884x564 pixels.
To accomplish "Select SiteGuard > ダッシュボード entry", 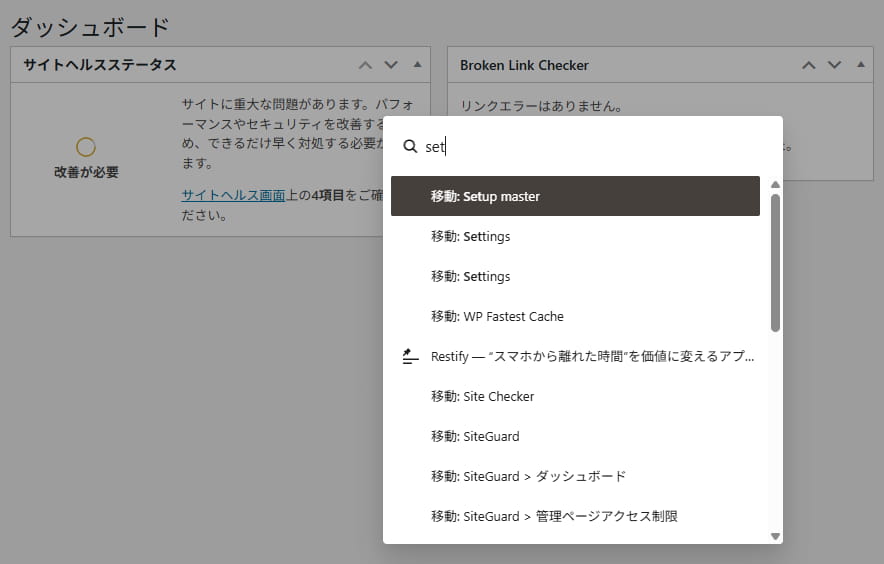I will 528,476.
